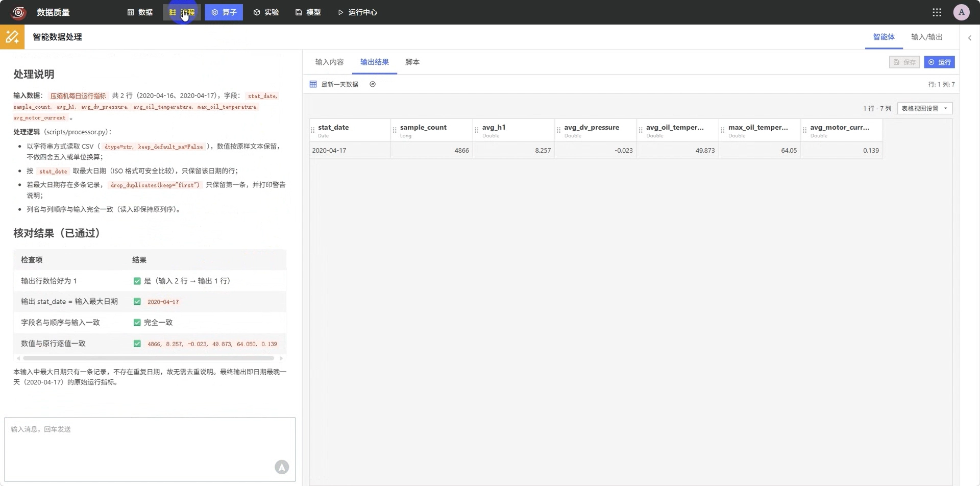Open the 模型 menu in top bar

coord(308,12)
